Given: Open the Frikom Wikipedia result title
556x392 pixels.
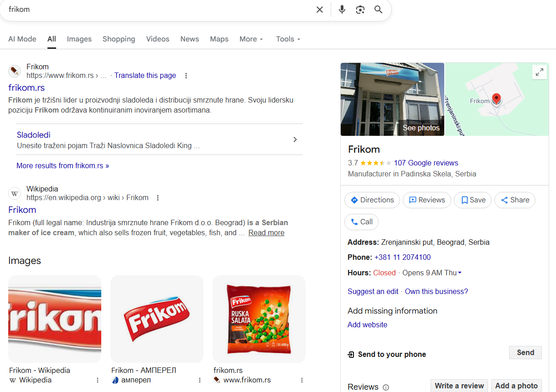Looking at the screenshot, I should click(x=22, y=210).
